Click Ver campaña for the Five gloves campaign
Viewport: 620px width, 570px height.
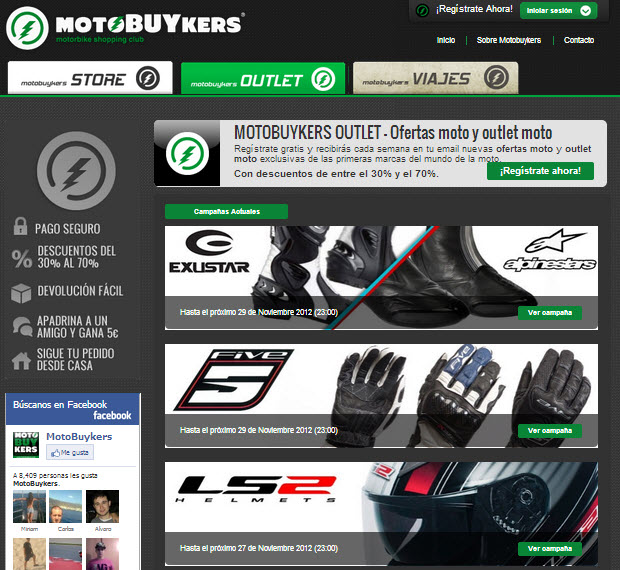[550, 430]
